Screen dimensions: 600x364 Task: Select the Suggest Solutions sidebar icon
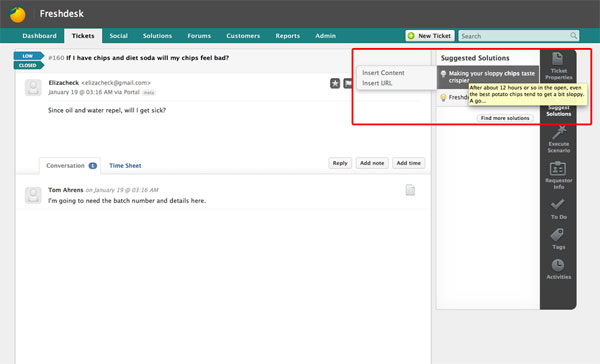pos(558,110)
